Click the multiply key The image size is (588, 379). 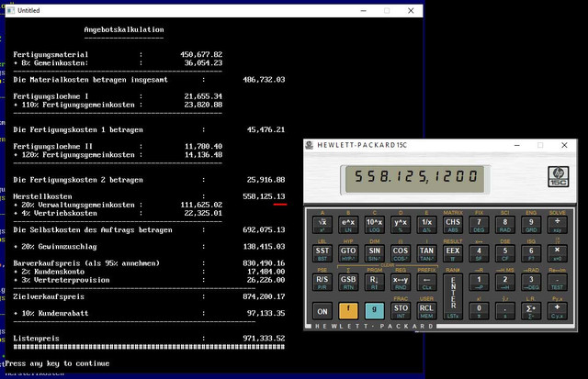click(558, 253)
